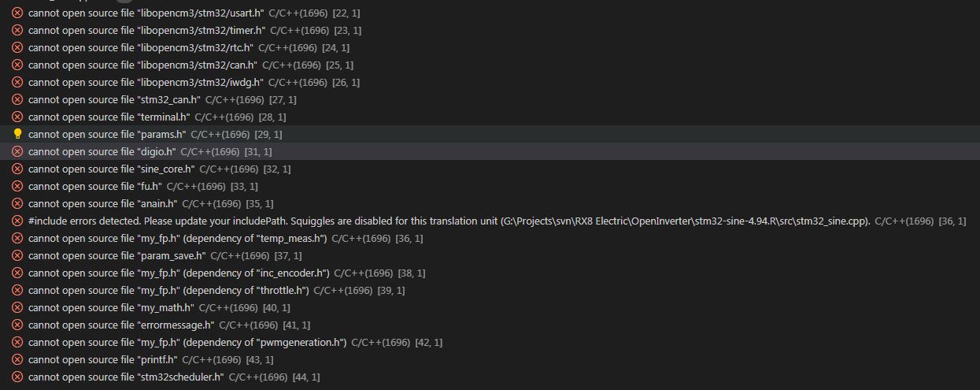Screen dimensions: 980x390
Task: Select the fu.h cannot open error
Action: click(94, 186)
